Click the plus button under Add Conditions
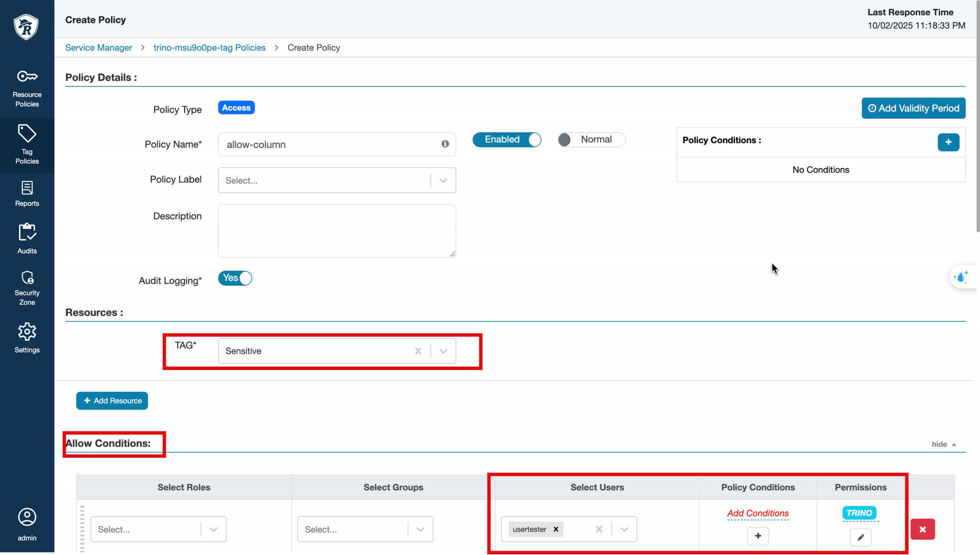The image size is (980, 555). pyautogui.click(x=758, y=536)
